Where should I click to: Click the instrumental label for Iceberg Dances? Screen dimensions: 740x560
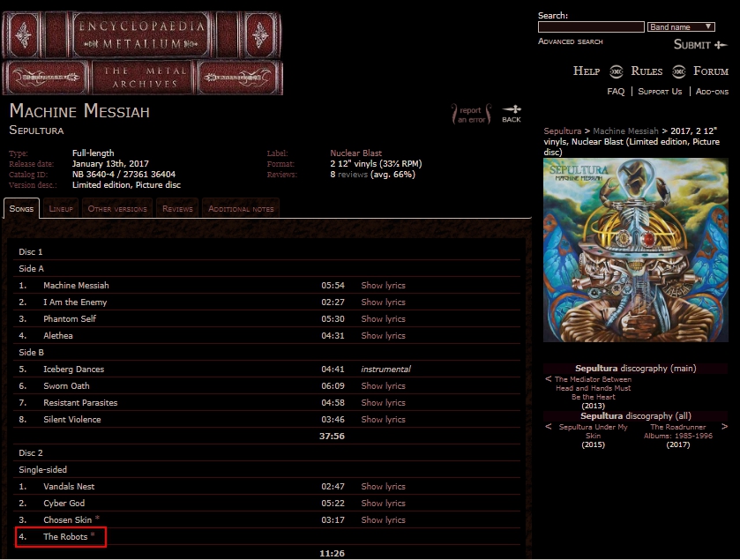(385, 369)
